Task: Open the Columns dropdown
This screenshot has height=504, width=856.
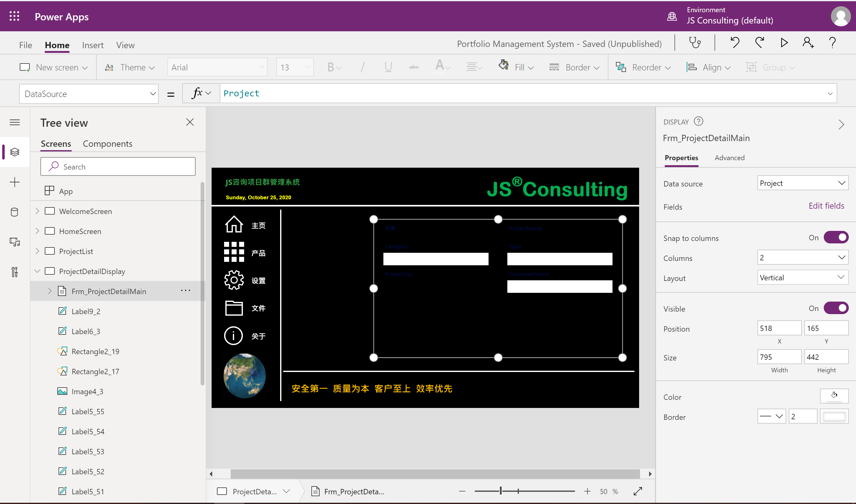Action: point(803,257)
